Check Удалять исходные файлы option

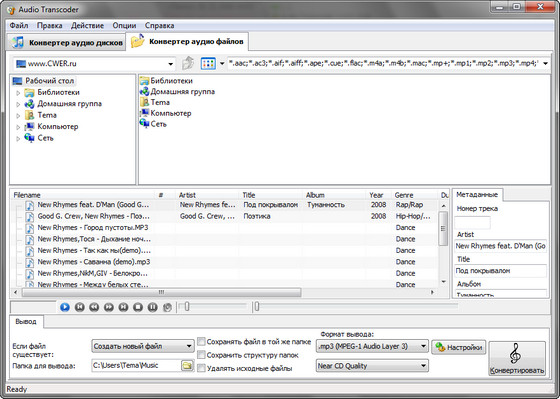click(x=201, y=368)
